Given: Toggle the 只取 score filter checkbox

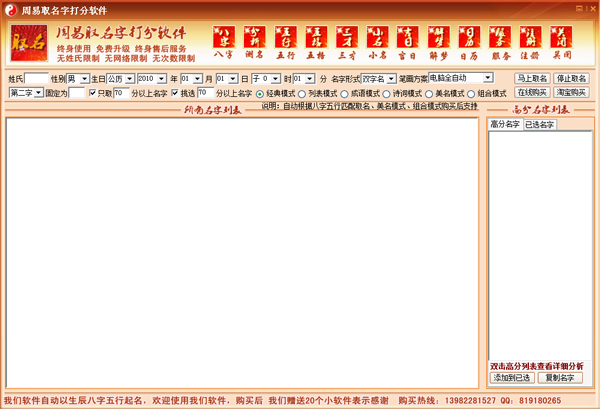Looking at the screenshot, I should [94, 93].
